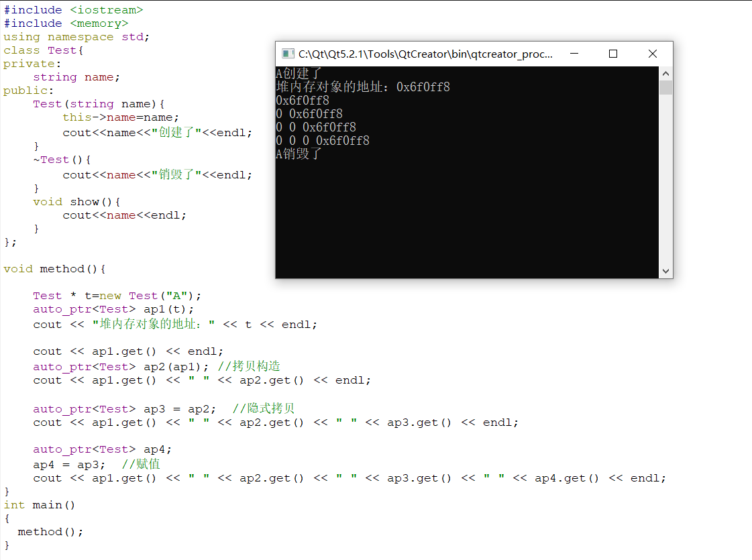This screenshot has width=752, height=560.
Task: Click the console window's title bar icon
Action: (x=288, y=54)
